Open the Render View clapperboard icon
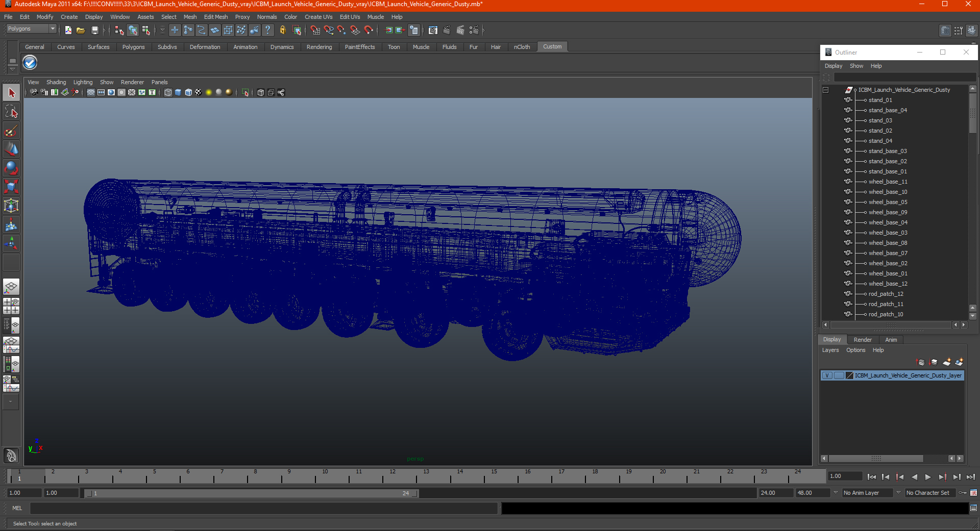Viewport: 980px width, 531px height. (x=433, y=31)
